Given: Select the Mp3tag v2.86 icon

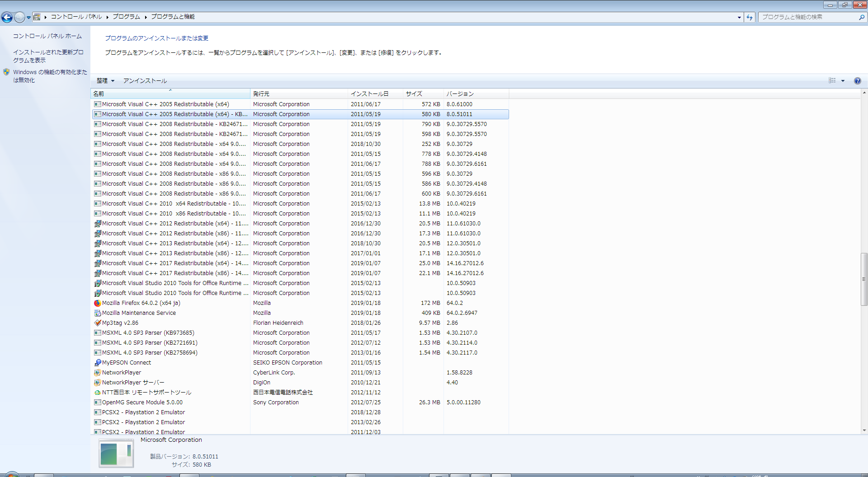Looking at the screenshot, I should pyautogui.click(x=97, y=323).
